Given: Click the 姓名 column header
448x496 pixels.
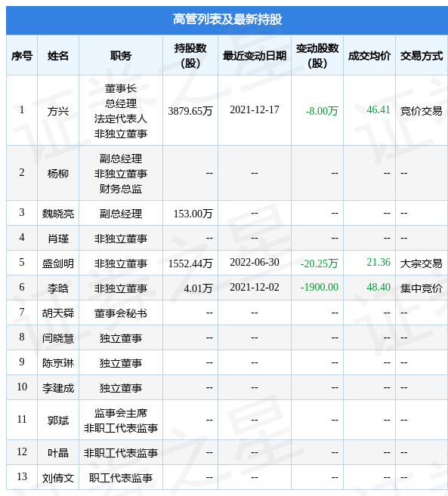Looking at the screenshot, I should tap(58, 56).
